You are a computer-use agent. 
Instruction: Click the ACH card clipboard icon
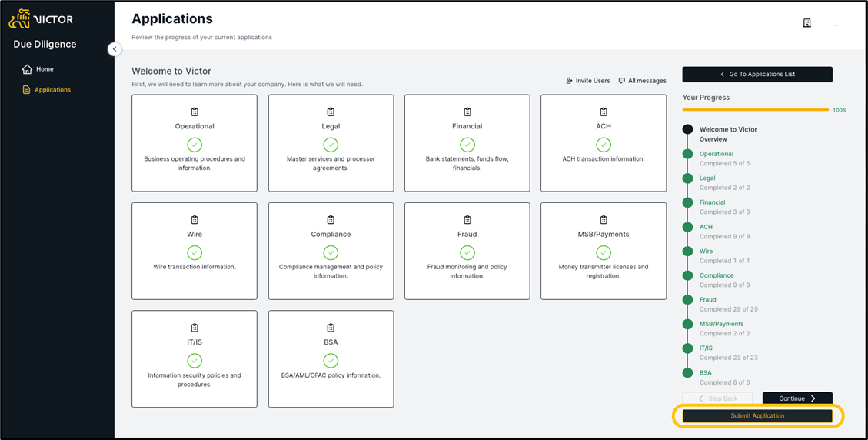604,112
